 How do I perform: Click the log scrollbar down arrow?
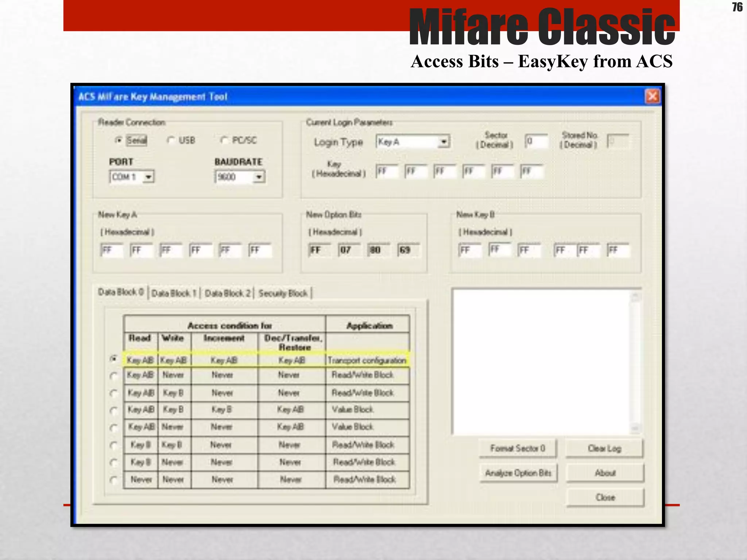tap(636, 428)
